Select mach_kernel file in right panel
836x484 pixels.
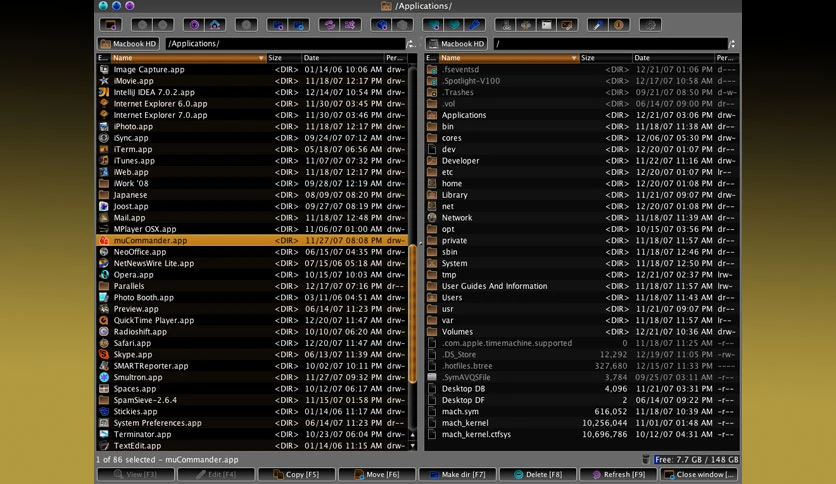[x=582, y=423]
